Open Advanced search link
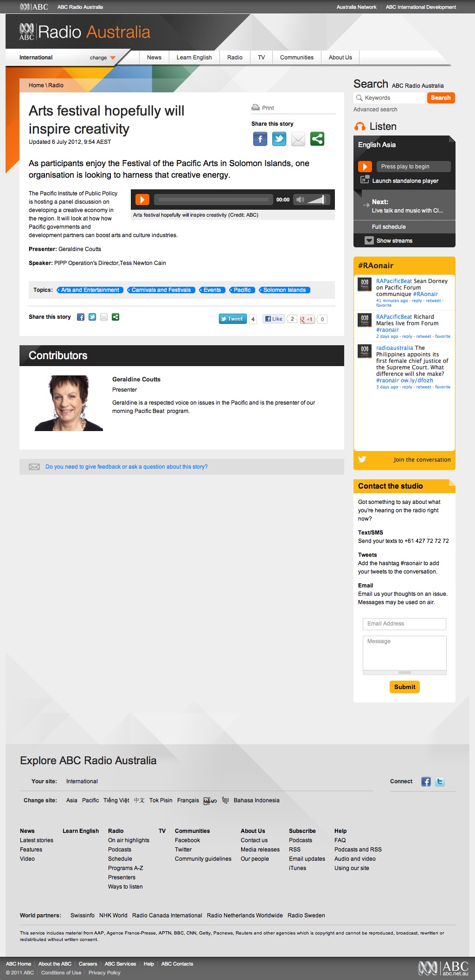 [375, 110]
